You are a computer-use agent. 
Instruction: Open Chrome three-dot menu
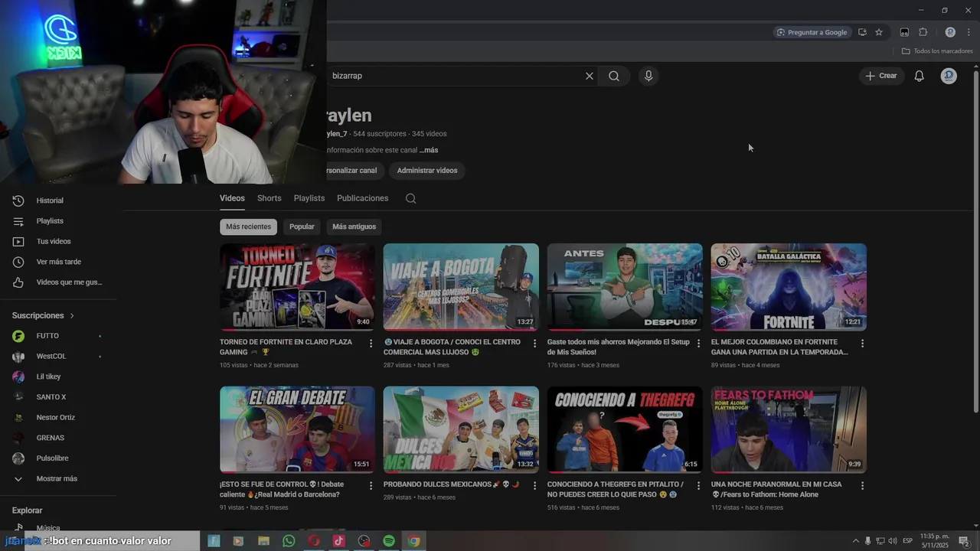click(969, 32)
